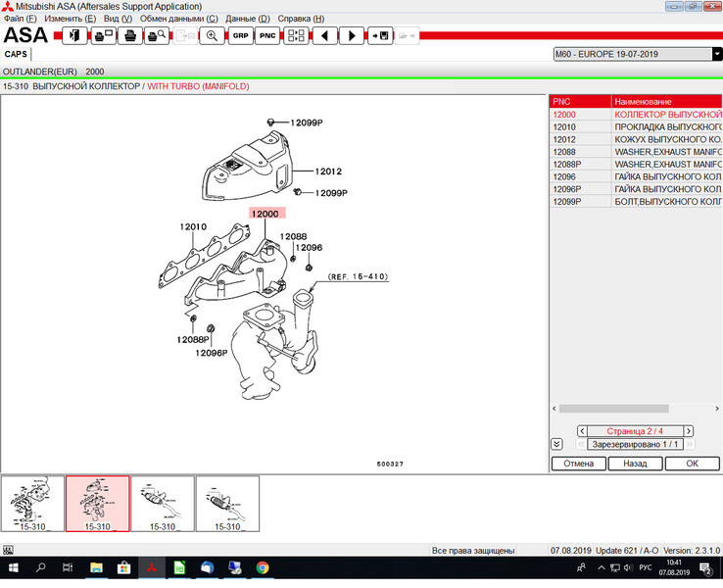Screen dimensions: 723x588
Task: Click the Mitsubishi ASA taskbar icon
Action: pos(151,567)
